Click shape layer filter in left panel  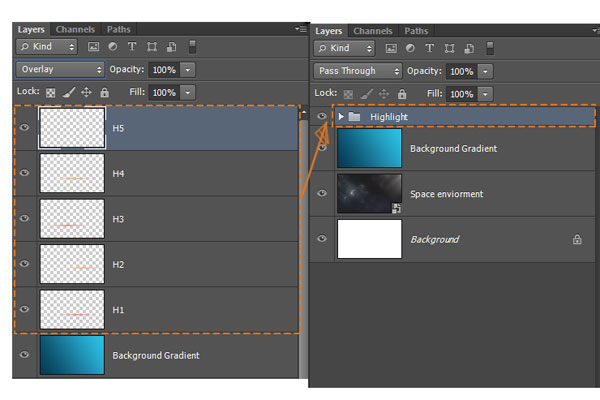[x=152, y=47]
